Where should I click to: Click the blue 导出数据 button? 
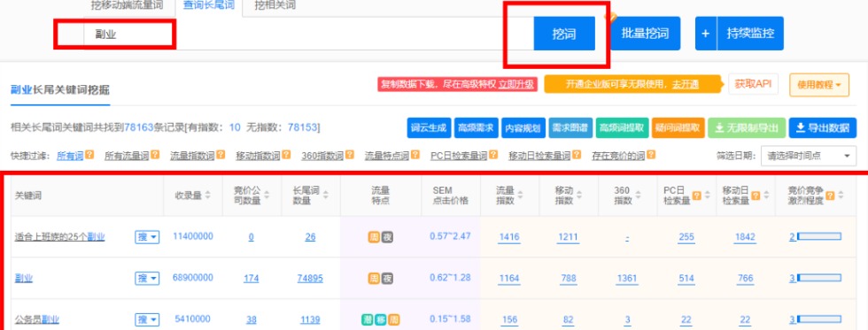pos(823,128)
